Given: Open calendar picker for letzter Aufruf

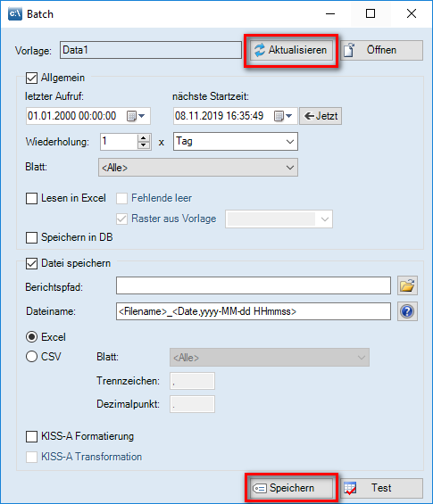Looking at the screenshot, I should tap(136, 116).
